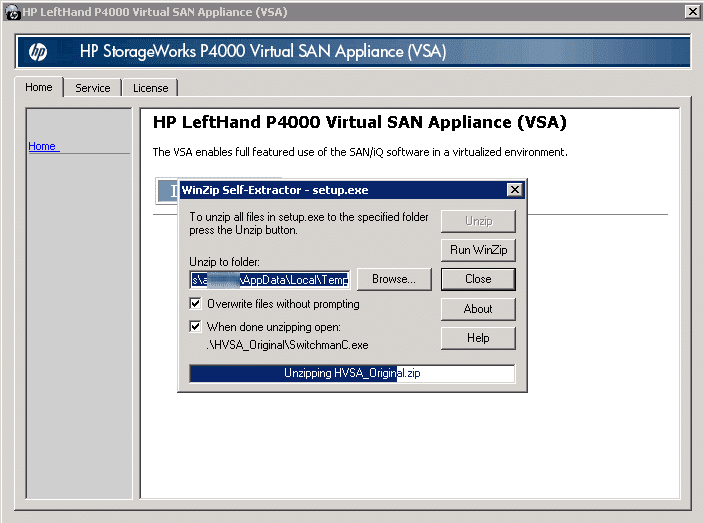Viewport: 704px width, 523px height.
Task: Open Help in the WinZip Self-Extractor
Action: (478, 338)
